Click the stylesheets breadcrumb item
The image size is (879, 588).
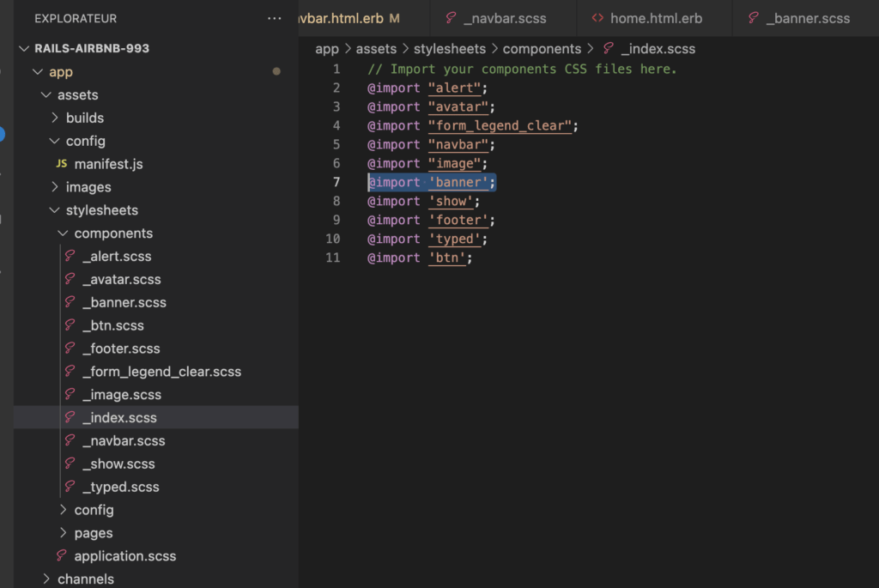(x=450, y=49)
